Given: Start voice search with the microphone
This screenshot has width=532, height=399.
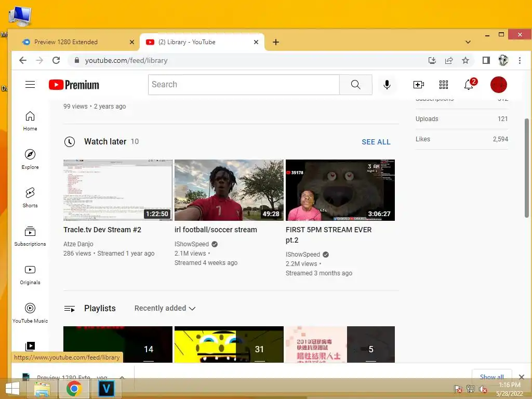Looking at the screenshot, I should click(387, 85).
